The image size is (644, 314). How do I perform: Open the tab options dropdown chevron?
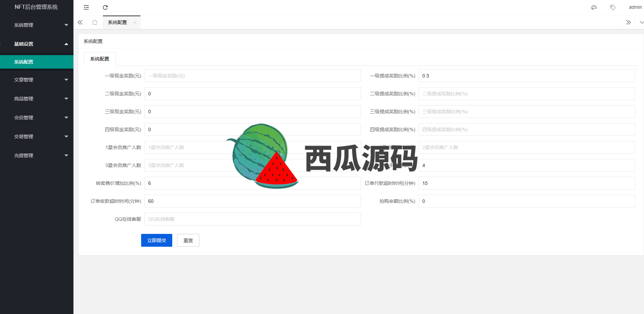point(641,22)
